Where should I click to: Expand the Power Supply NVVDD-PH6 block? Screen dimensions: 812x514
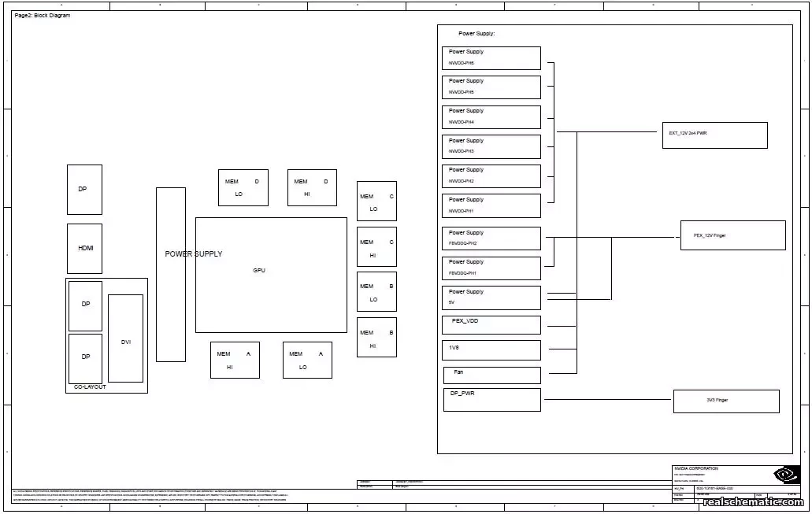(x=491, y=57)
